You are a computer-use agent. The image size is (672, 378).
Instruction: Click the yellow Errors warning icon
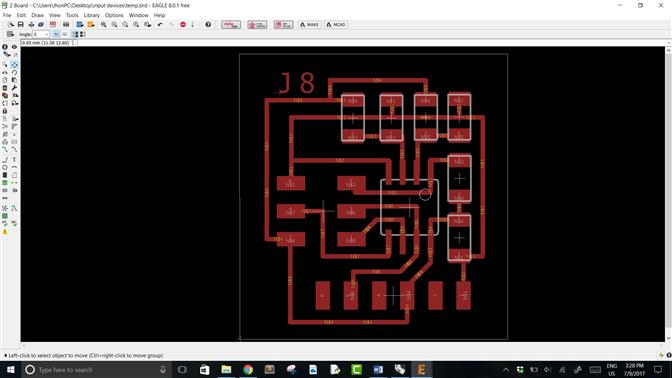tap(5, 232)
